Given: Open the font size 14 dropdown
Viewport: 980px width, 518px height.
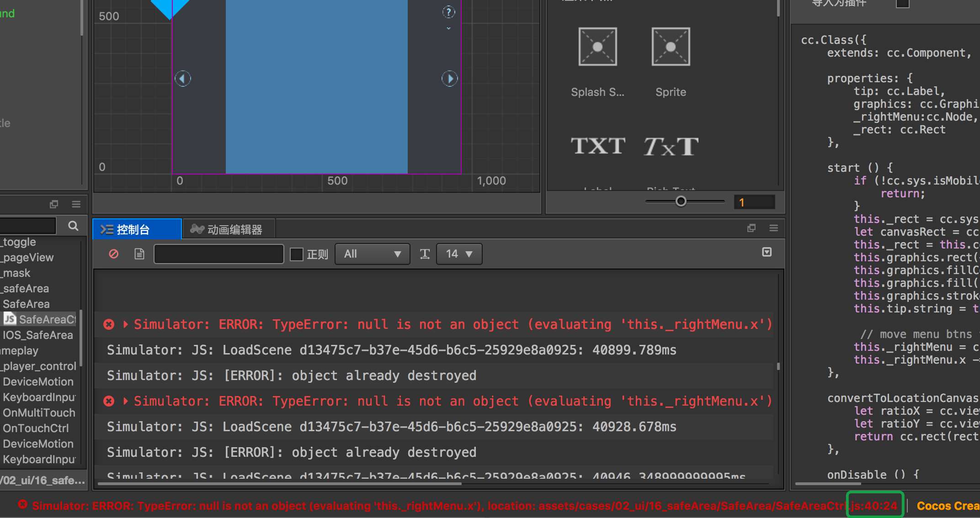Looking at the screenshot, I should (459, 254).
